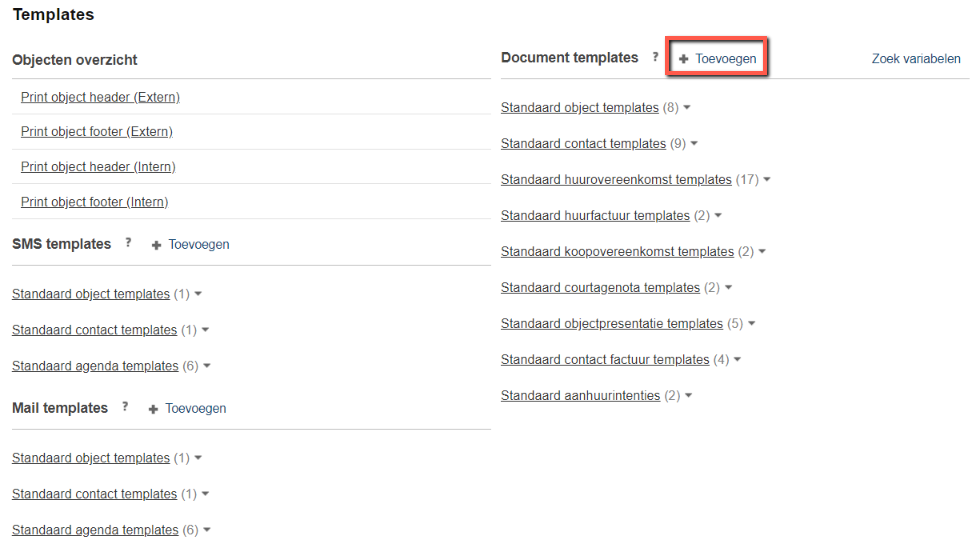This screenshot has width=973, height=547.
Task: Add a new Mail template via Toevoegen
Action: point(195,409)
